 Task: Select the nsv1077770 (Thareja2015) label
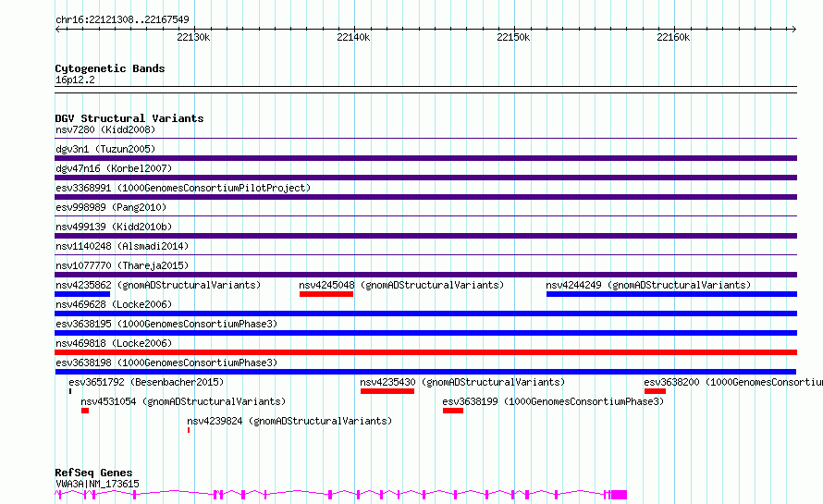point(122,265)
